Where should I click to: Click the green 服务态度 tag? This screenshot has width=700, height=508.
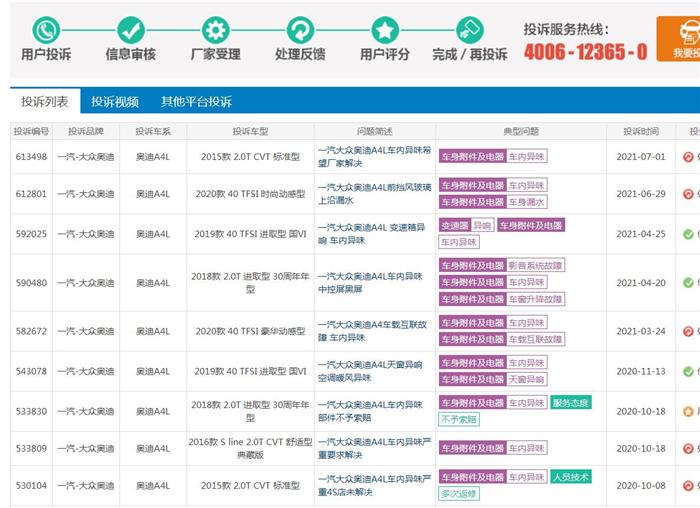point(571,403)
